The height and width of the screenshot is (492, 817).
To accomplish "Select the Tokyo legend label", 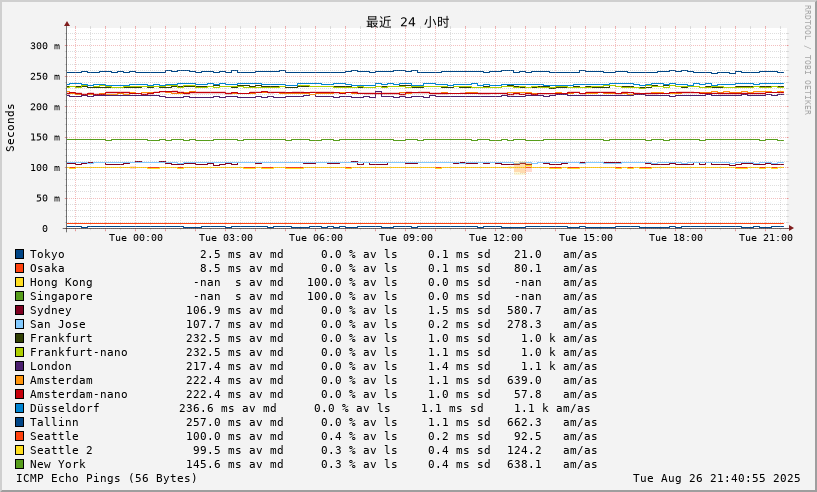I will coord(47,254).
